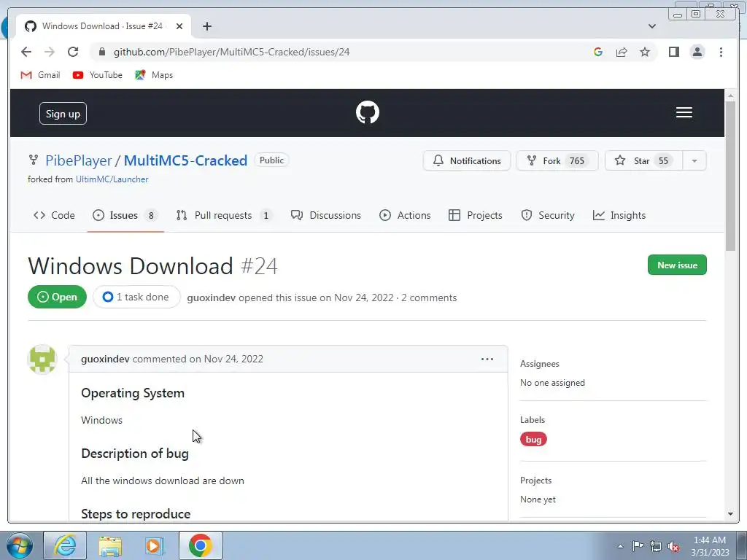Expand the tab search chevron
The width and height of the screenshot is (747, 560).
(652, 26)
